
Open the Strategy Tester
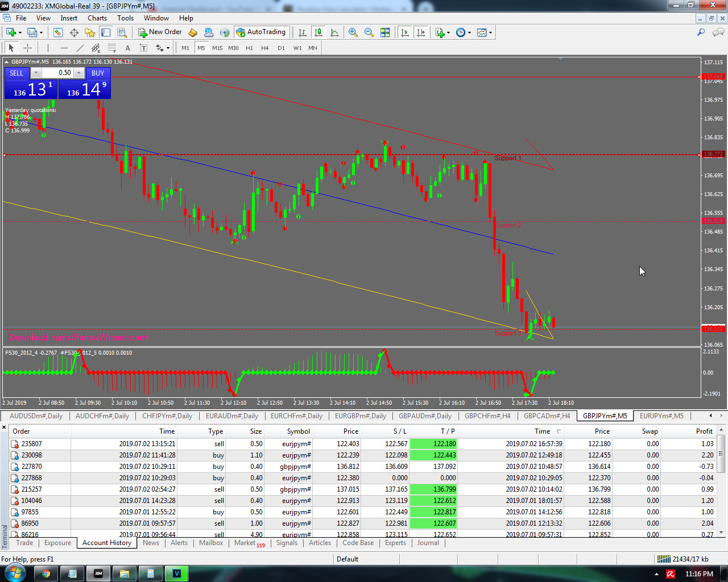[x=122, y=32]
